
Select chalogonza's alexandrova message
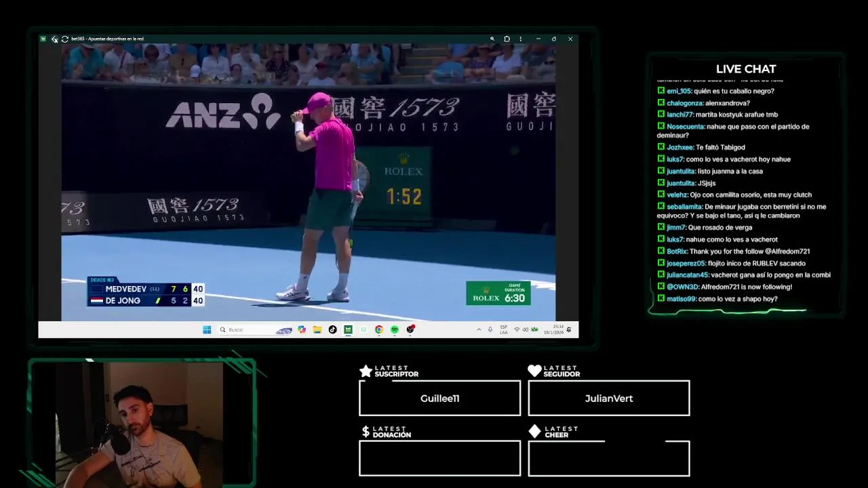[704, 103]
